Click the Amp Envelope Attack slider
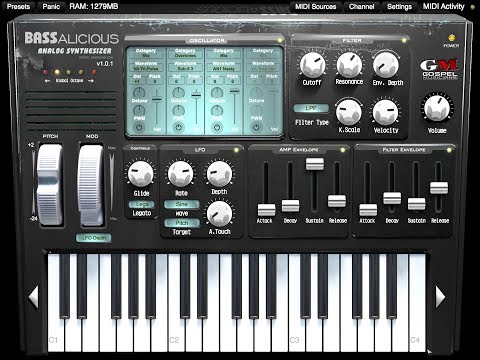 [x=266, y=210]
